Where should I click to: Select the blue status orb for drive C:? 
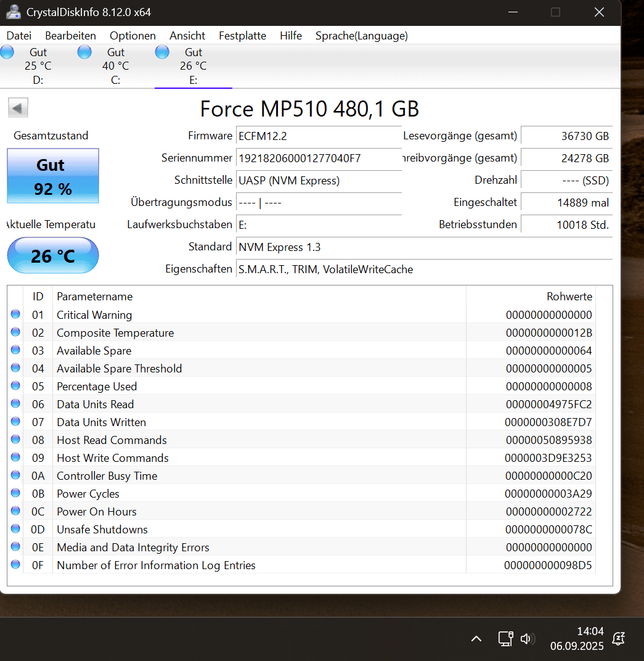84,52
